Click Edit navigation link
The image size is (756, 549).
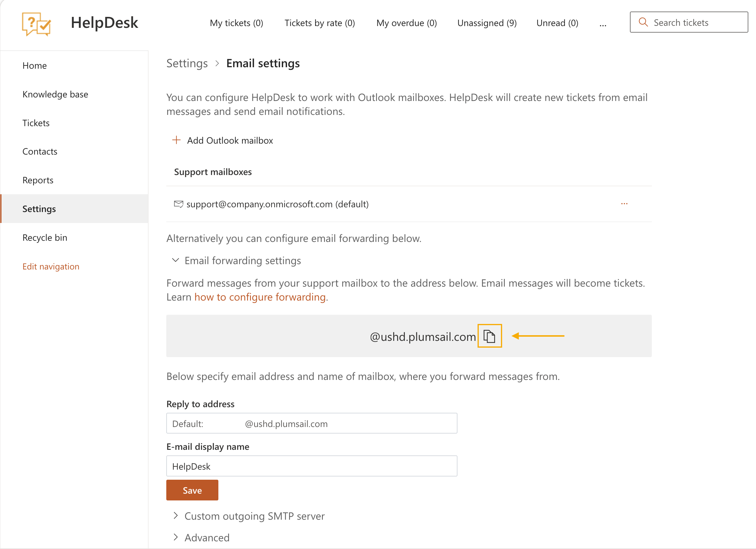click(51, 266)
